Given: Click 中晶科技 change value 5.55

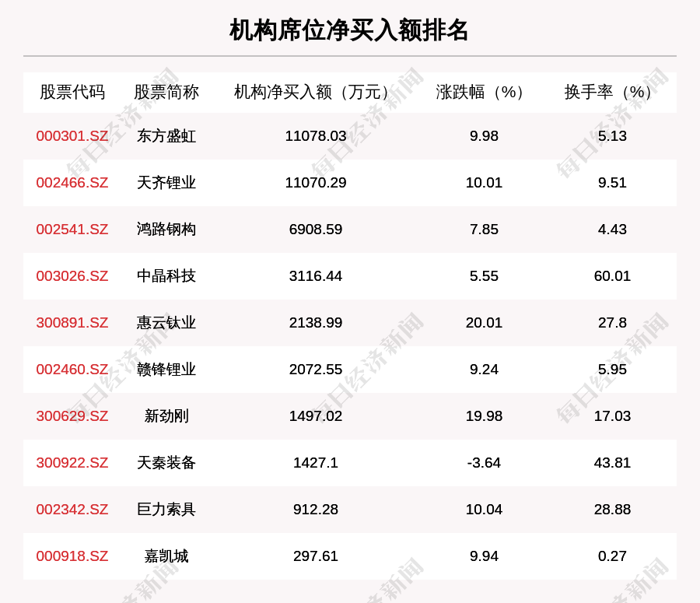Looking at the screenshot, I should click(x=484, y=276).
